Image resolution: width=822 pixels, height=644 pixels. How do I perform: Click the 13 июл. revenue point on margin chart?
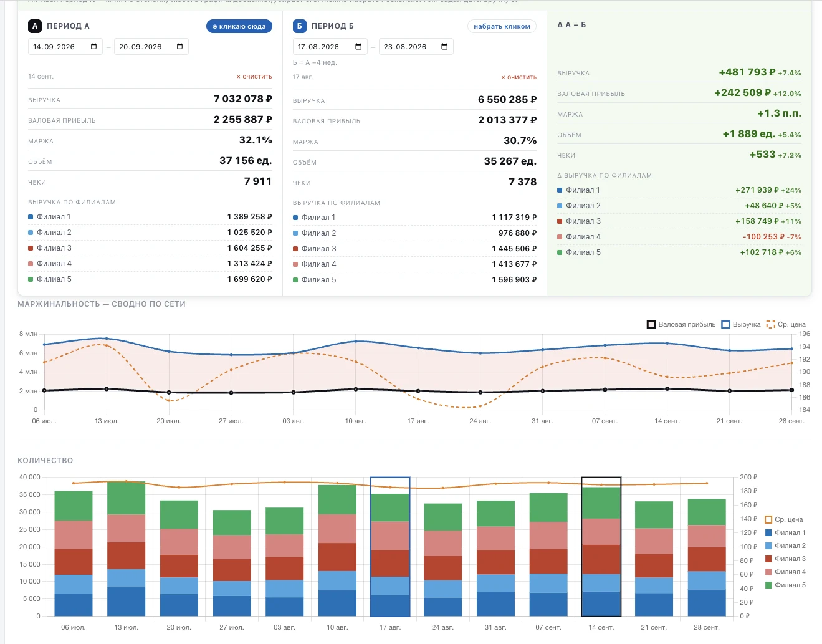(x=107, y=339)
